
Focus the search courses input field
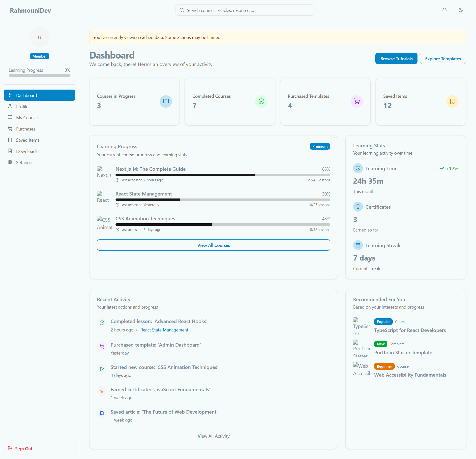pos(245,10)
